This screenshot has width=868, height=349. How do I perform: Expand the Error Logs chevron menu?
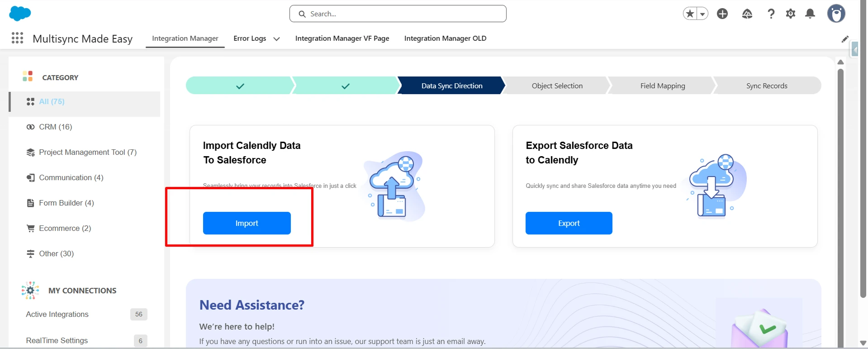(276, 39)
